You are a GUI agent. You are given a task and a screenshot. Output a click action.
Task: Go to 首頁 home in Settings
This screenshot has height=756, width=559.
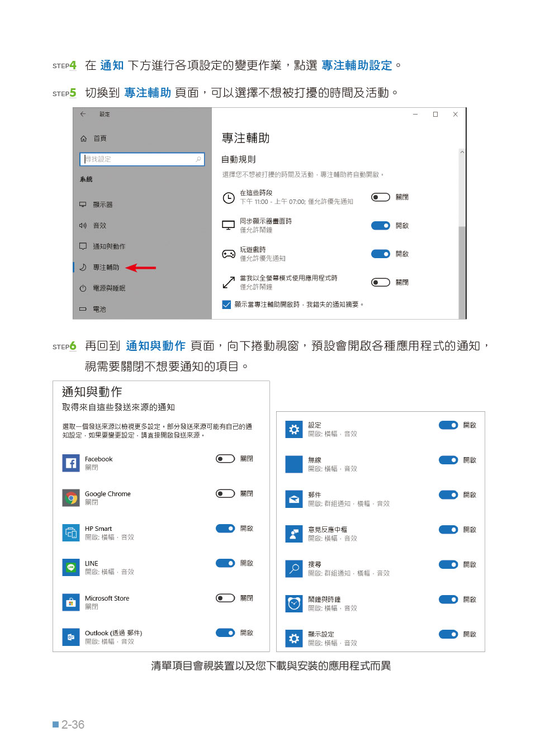point(100,139)
